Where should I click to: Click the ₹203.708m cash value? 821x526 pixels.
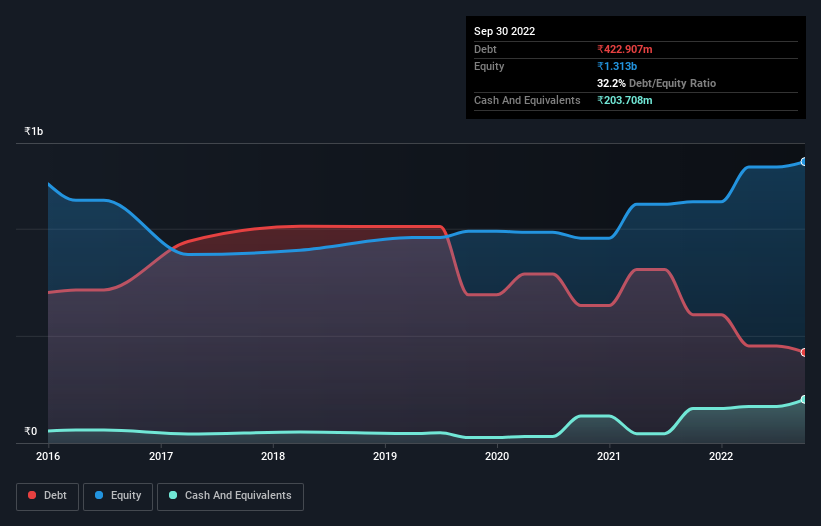point(625,100)
